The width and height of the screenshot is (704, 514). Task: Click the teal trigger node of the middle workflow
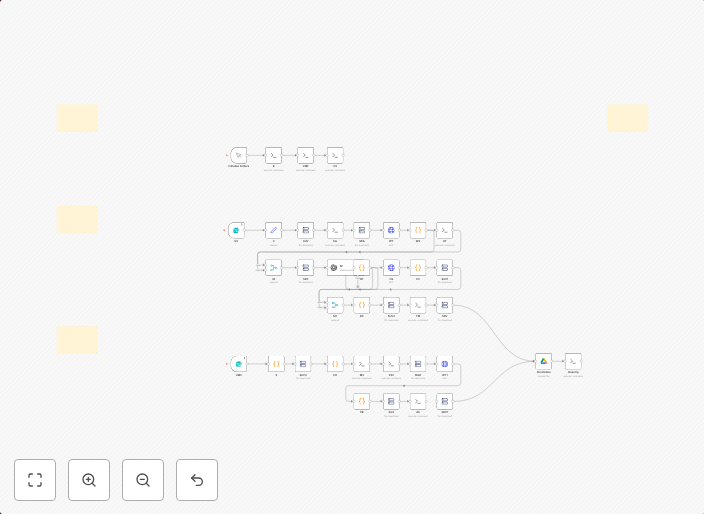(x=236, y=230)
